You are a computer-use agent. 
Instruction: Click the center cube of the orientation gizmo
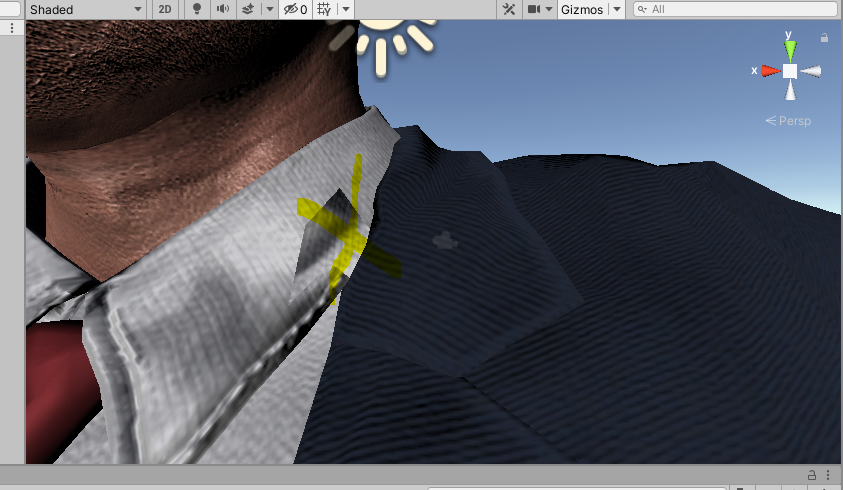(790, 71)
